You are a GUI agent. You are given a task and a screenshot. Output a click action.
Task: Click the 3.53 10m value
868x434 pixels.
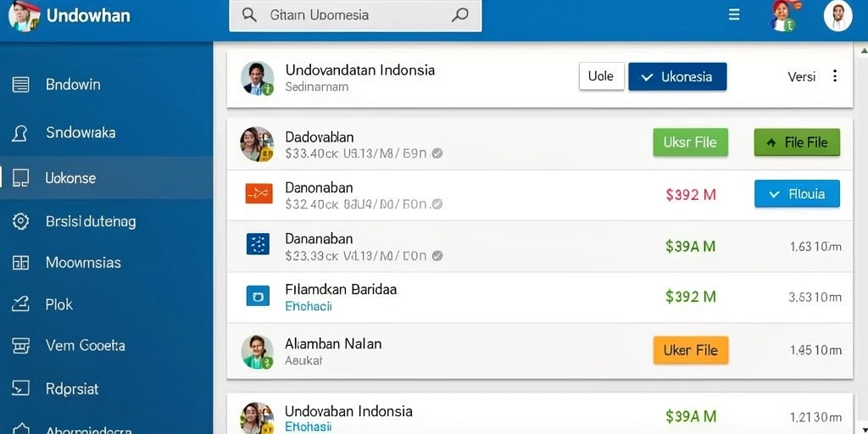click(x=815, y=298)
